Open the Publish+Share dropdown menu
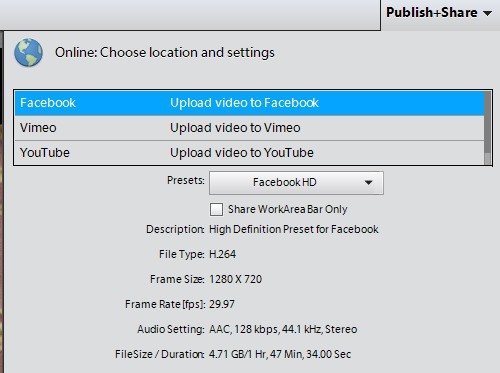 pos(439,13)
